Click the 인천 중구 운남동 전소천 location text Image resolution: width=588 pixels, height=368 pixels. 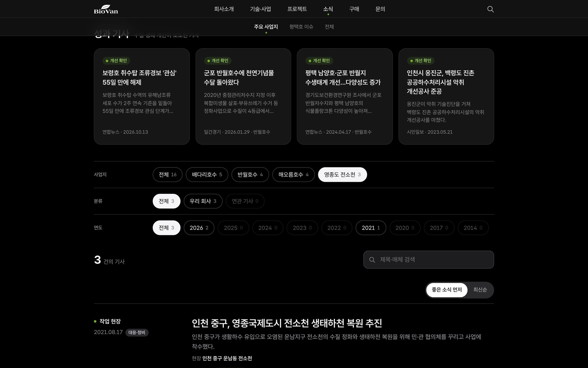tap(227, 358)
